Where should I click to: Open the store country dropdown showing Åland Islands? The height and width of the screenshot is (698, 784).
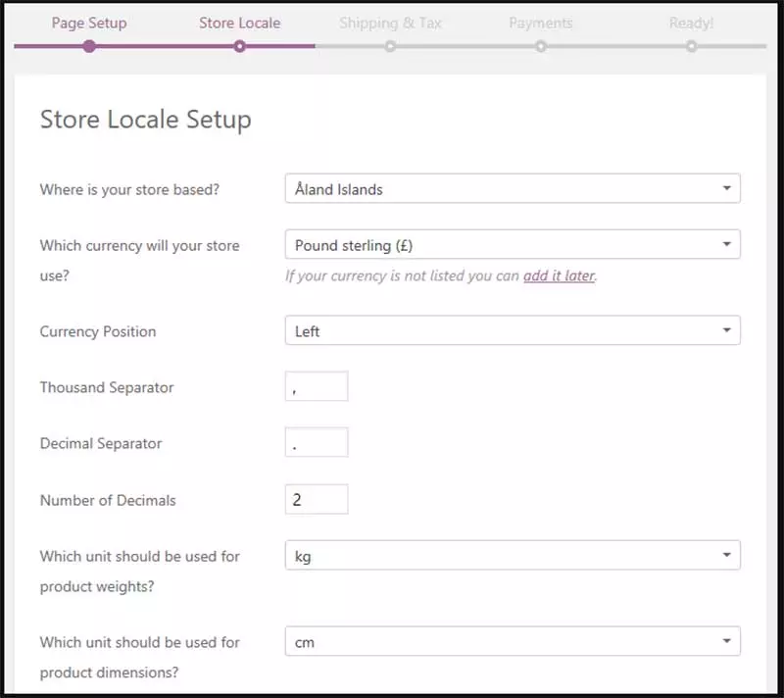(513, 188)
